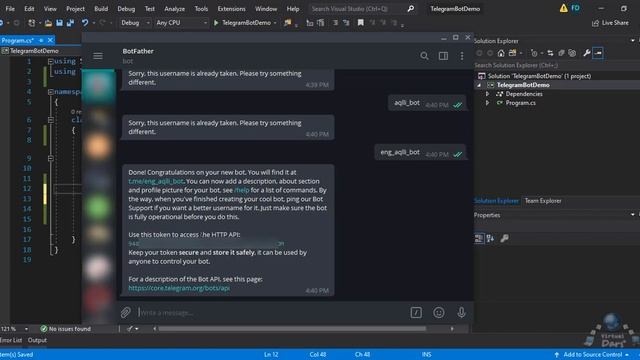Collapse the class block at line 6

tap(51, 120)
